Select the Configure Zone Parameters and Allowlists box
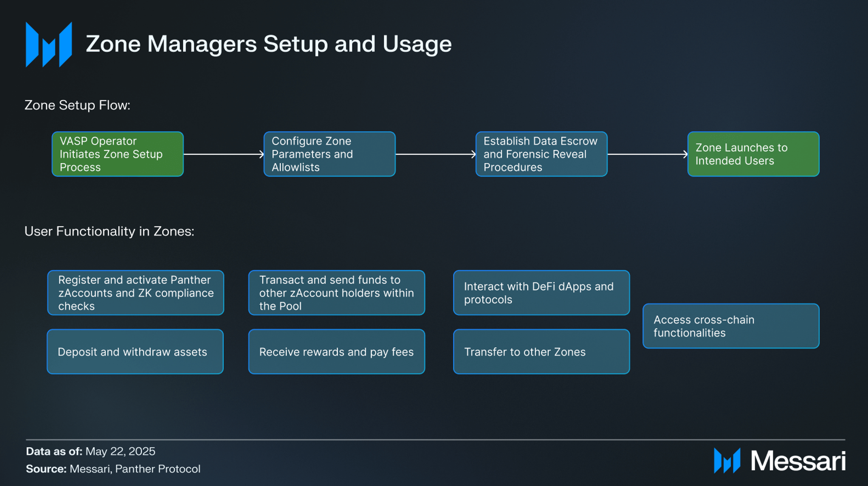868x486 pixels. (329, 154)
